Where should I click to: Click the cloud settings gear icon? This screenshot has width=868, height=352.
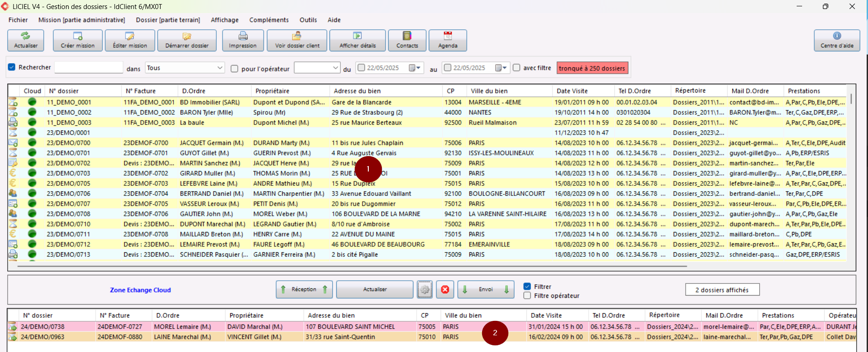point(425,290)
